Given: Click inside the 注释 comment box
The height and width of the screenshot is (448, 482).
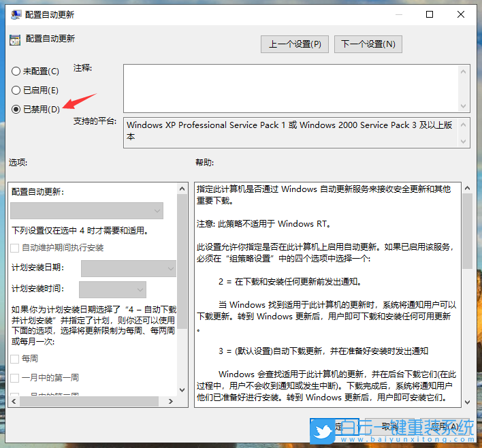Looking at the screenshot, I should point(291,89).
